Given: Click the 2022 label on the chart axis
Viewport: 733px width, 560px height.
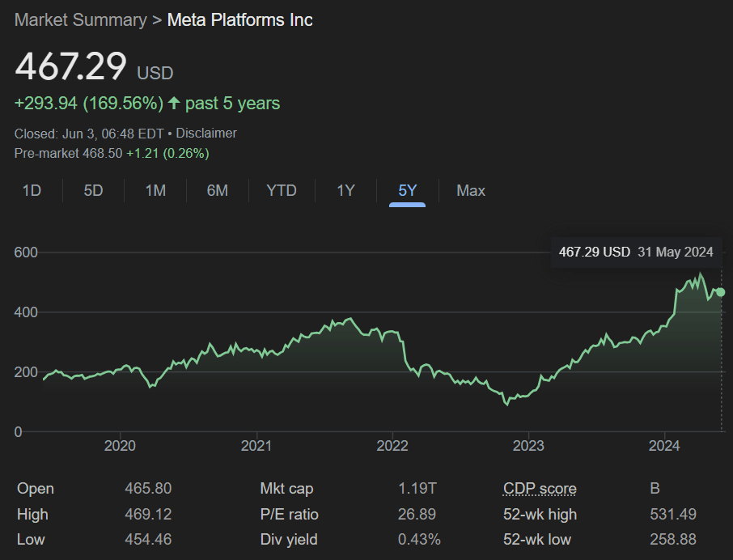Looking at the screenshot, I should [392, 445].
